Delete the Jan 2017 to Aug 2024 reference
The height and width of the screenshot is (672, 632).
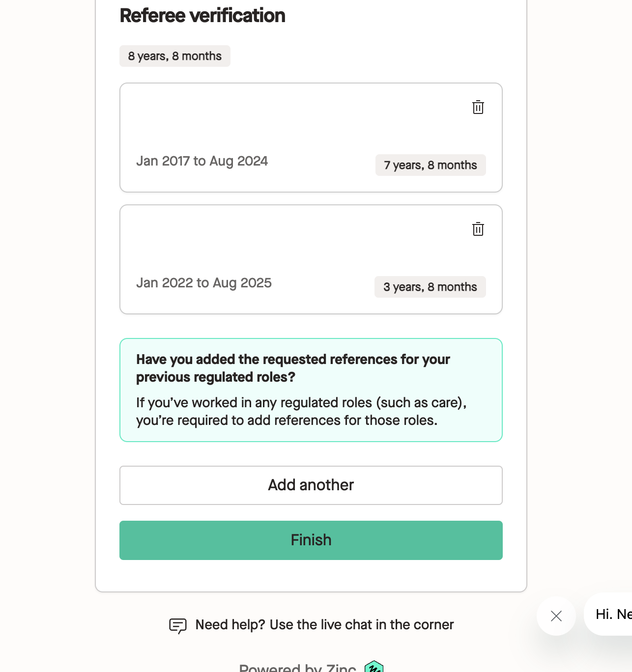click(x=478, y=107)
